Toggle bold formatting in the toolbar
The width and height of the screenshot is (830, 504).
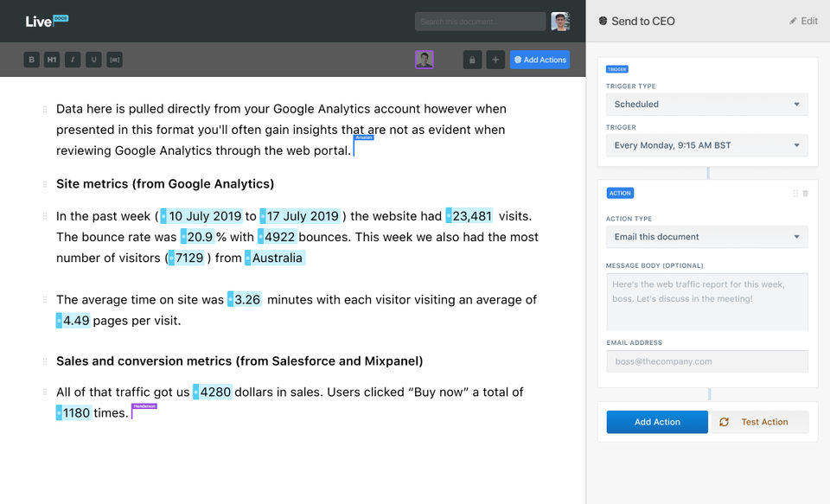(x=31, y=60)
